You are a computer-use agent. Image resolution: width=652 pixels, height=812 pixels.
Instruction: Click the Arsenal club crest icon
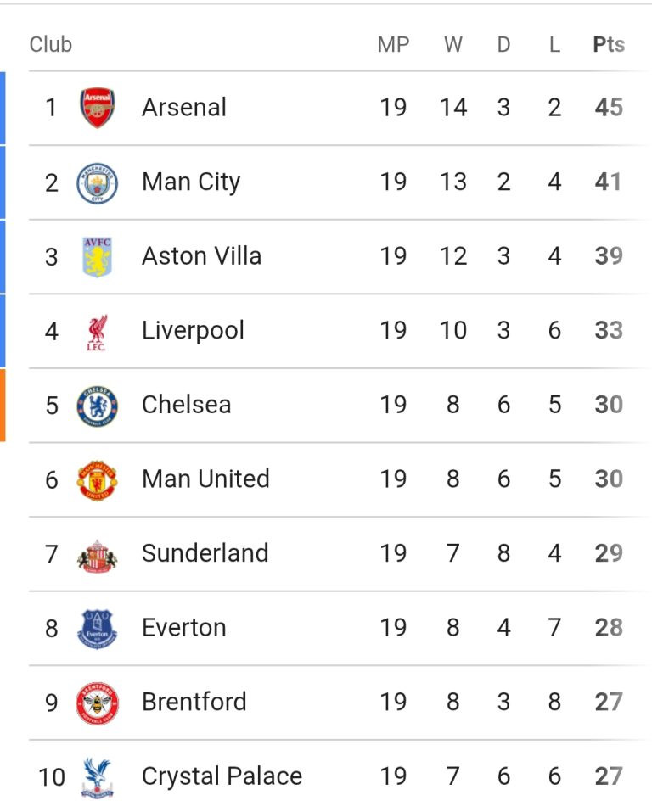tap(97, 108)
